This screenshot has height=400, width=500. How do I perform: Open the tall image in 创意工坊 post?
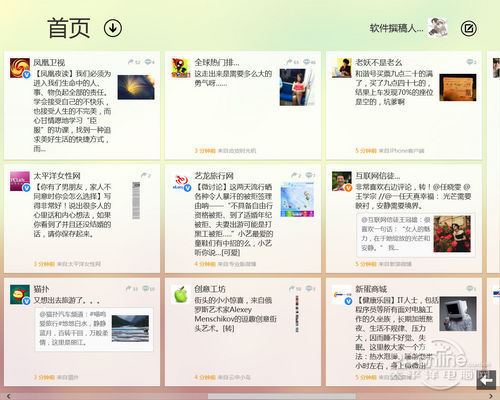point(297,314)
